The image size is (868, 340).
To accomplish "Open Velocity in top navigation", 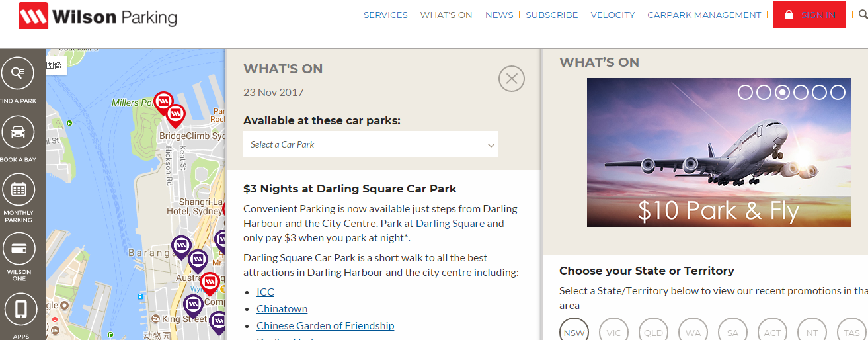I will 613,15.
